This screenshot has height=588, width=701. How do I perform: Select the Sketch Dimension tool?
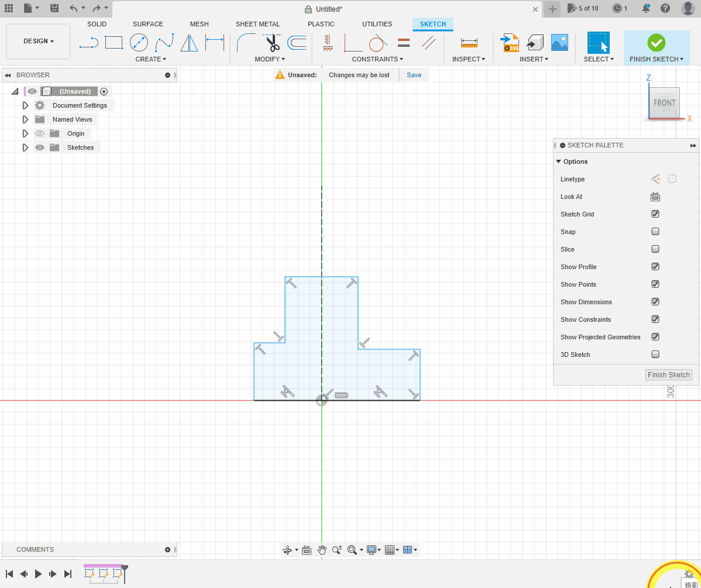[215, 43]
